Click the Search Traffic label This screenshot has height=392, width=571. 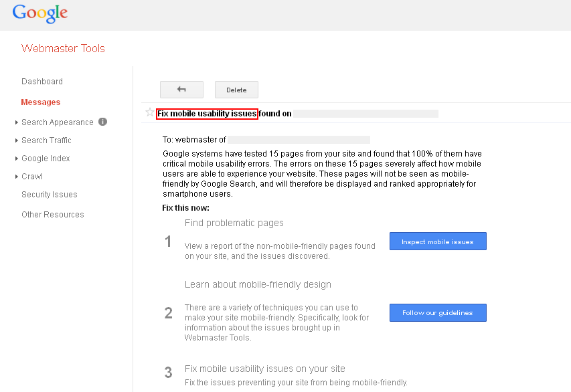46,140
